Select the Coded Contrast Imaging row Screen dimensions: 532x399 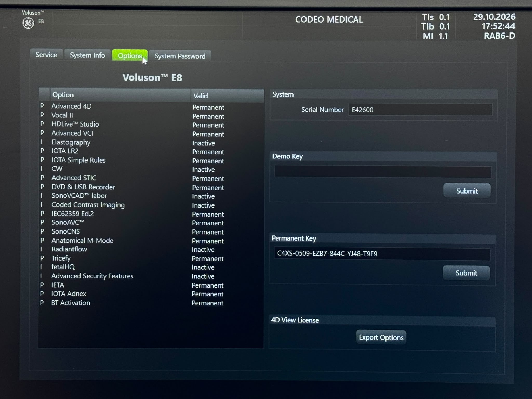point(151,205)
